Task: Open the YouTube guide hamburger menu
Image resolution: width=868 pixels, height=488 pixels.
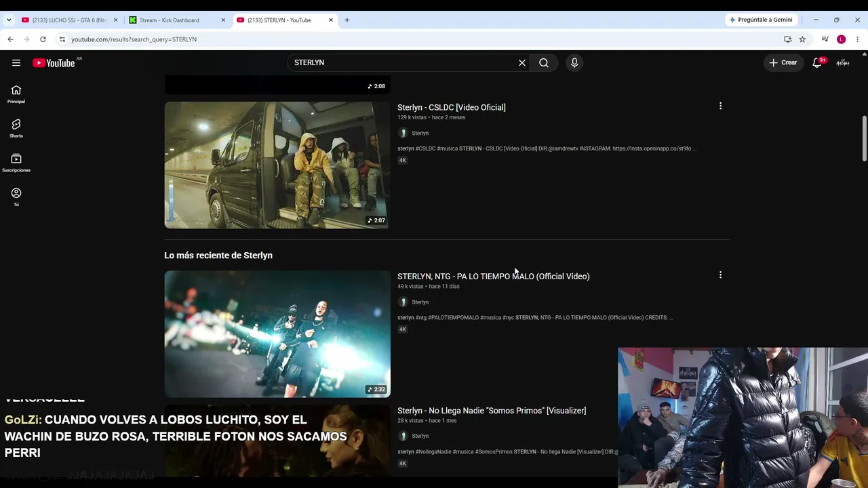Action: pyautogui.click(x=16, y=63)
